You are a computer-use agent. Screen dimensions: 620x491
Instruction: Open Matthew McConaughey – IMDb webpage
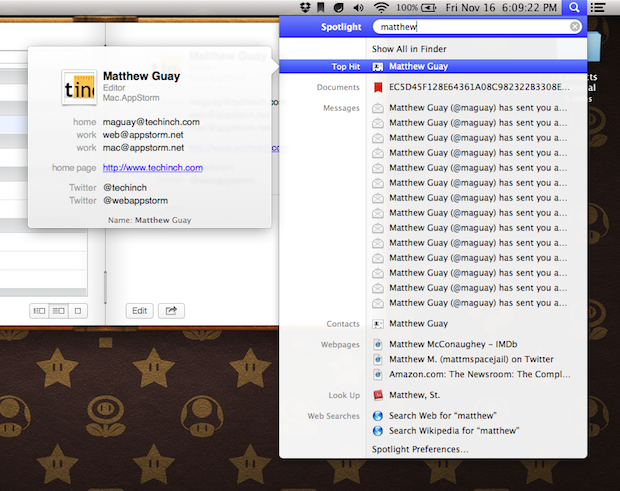click(x=453, y=344)
